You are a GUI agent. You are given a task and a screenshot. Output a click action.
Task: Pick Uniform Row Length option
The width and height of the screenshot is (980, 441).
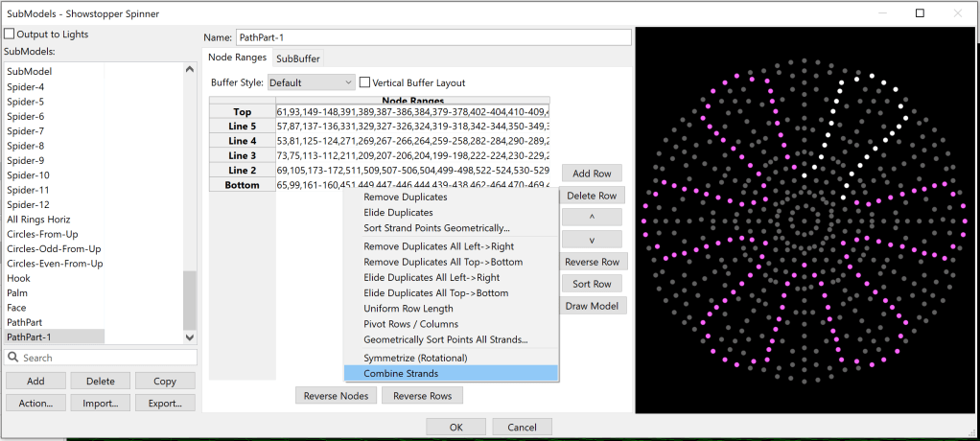click(408, 309)
